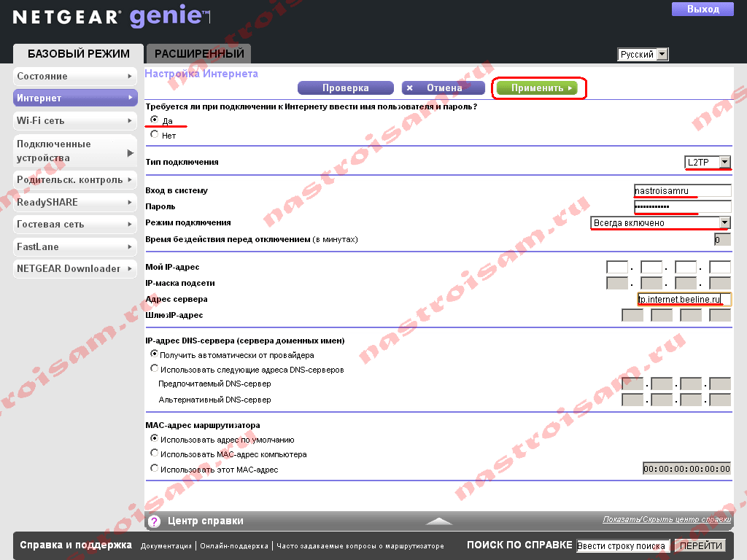The height and width of the screenshot is (560, 747).
Task: Open the Wi-Fi сеть settings page
Action: click(x=75, y=121)
